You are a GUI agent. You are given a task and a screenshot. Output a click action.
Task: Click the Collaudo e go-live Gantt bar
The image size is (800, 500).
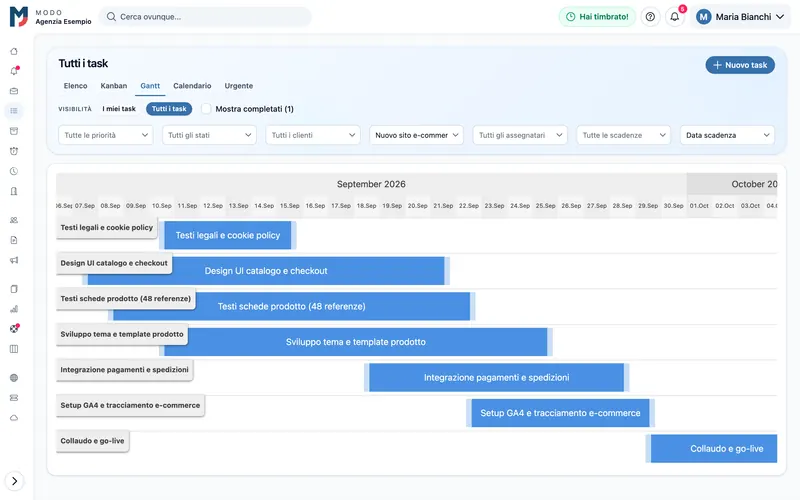712,448
